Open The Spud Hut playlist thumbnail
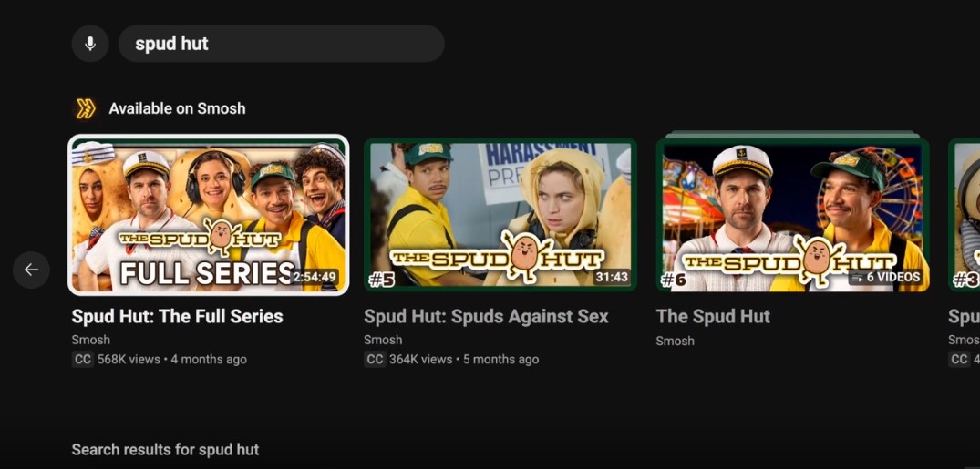The height and width of the screenshot is (469, 980). tap(791, 215)
